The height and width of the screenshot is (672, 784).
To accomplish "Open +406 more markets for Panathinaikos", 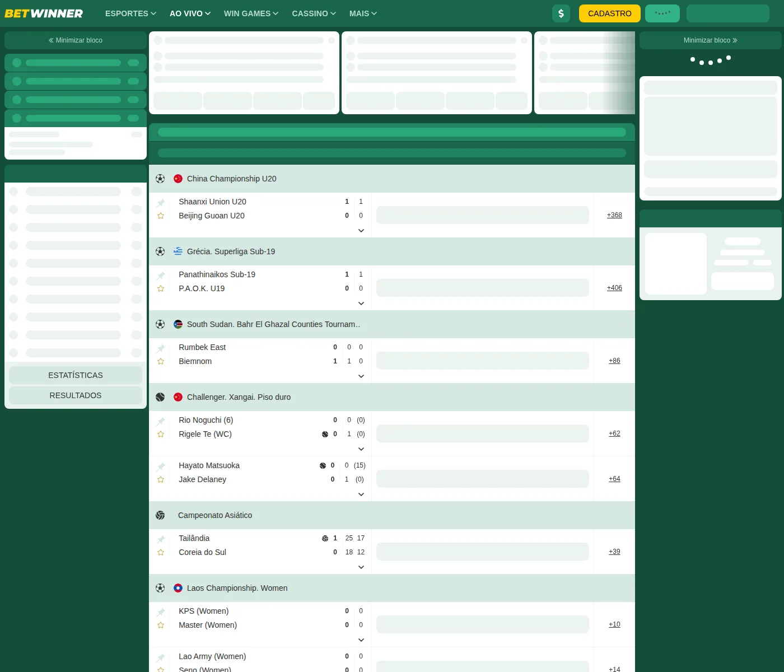I will (614, 288).
